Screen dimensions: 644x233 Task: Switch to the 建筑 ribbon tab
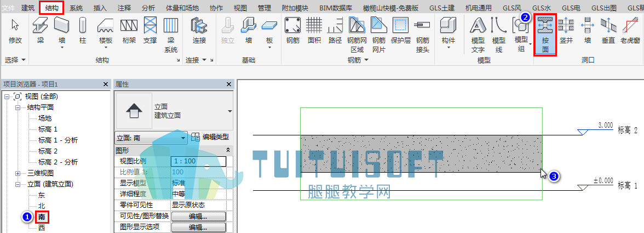[28, 8]
